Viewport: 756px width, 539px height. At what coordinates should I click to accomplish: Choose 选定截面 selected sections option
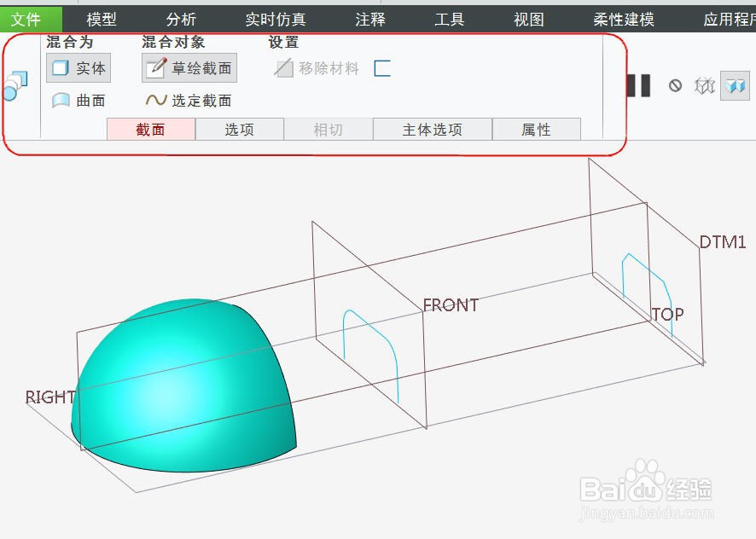pyautogui.click(x=189, y=101)
